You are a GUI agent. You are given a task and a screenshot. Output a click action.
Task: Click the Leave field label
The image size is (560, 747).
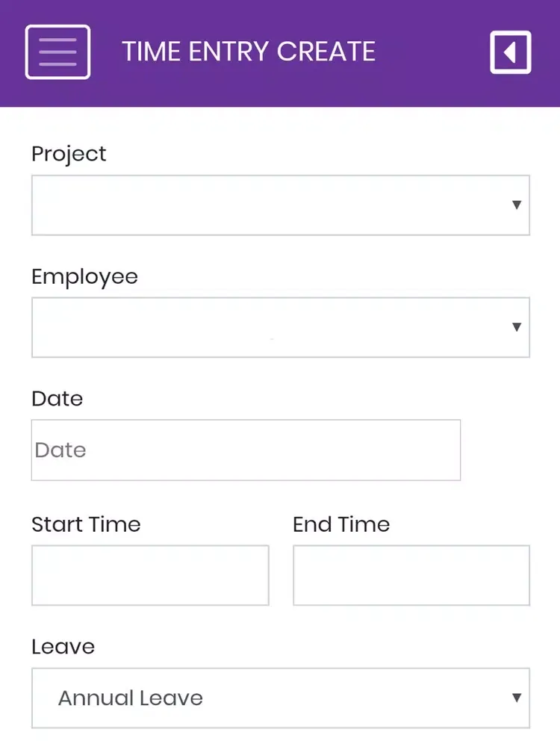click(x=63, y=647)
